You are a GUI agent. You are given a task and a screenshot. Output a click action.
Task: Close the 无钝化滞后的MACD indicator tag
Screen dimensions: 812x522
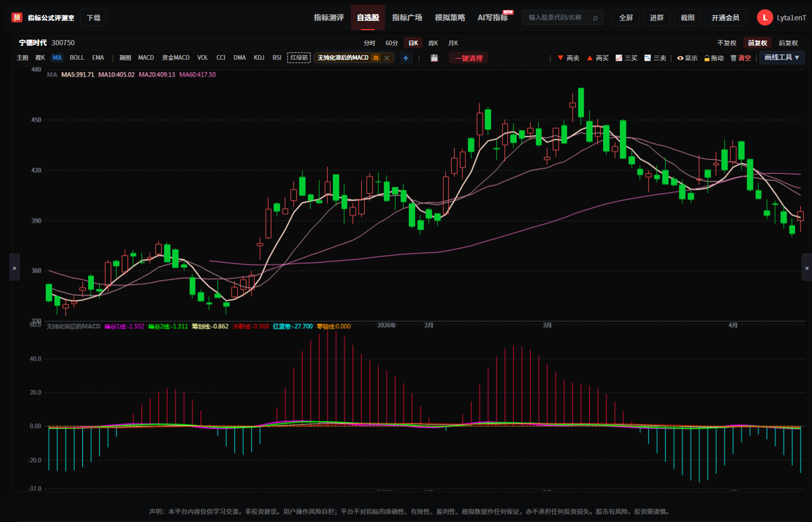(x=387, y=58)
